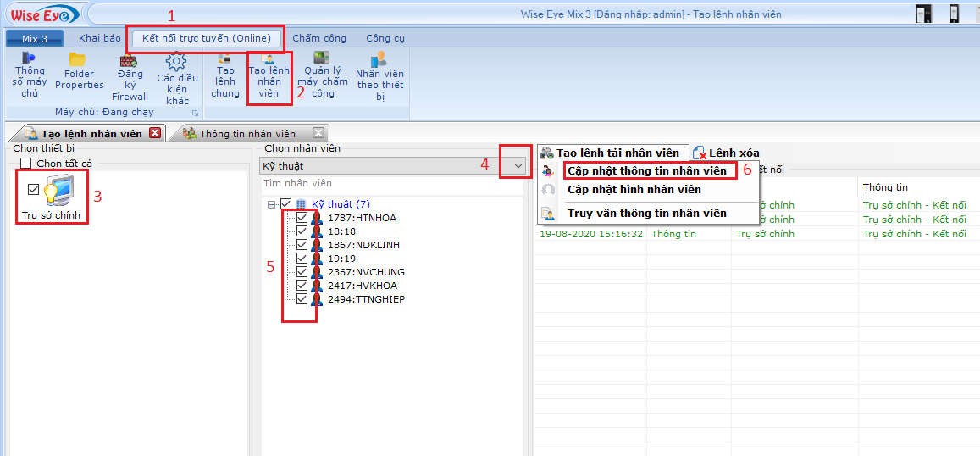Collapse the Kỹ thuật (7) tree node
The width and height of the screenshot is (980, 456).
coord(271,204)
